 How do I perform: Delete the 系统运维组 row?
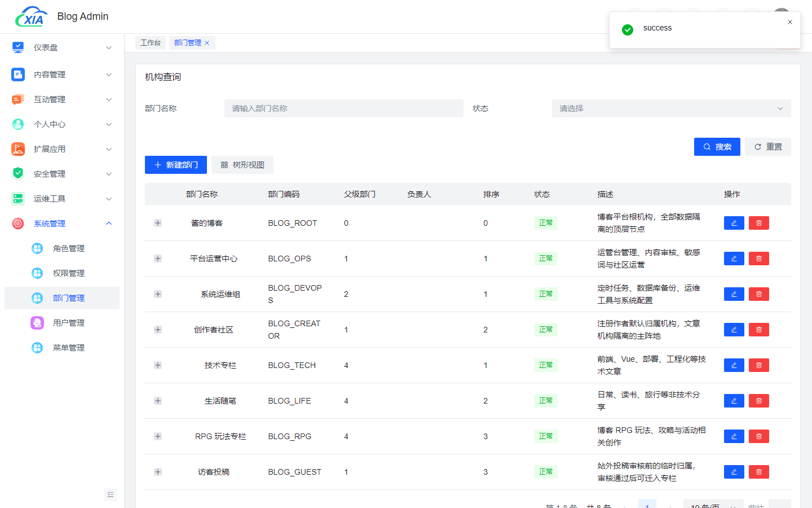759,294
